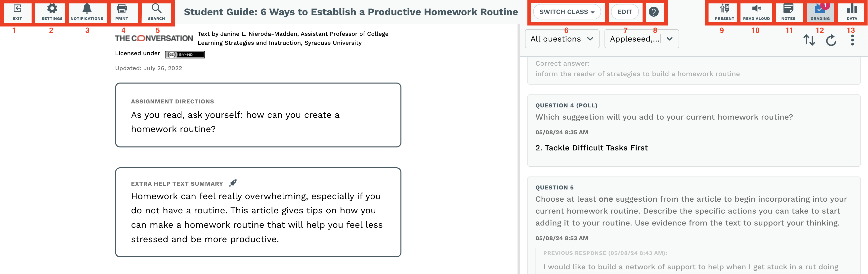Start Present mode
The image size is (868, 274).
tap(724, 12)
